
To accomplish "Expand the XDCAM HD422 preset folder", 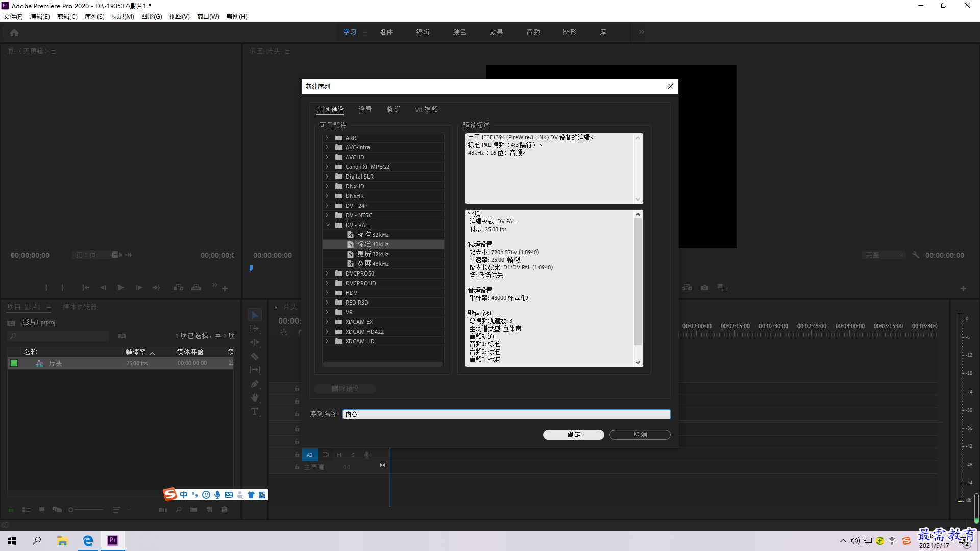I will pyautogui.click(x=327, y=332).
